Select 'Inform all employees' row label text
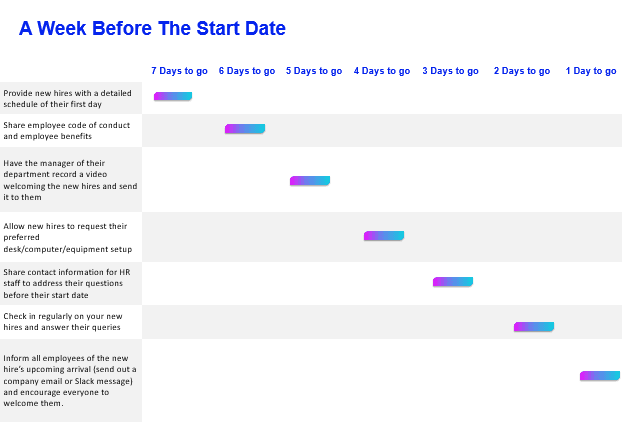The image size is (624, 429). coord(70,380)
